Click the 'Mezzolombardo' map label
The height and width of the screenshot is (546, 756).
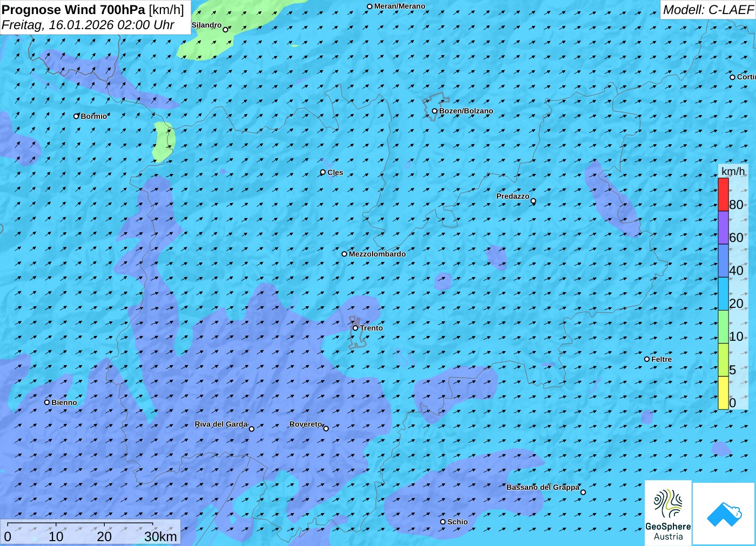point(377,254)
